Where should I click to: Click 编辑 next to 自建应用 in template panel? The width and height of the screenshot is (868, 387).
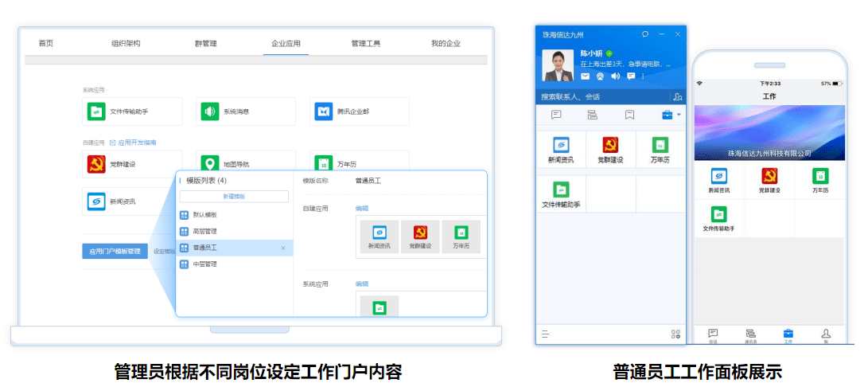[x=361, y=209]
